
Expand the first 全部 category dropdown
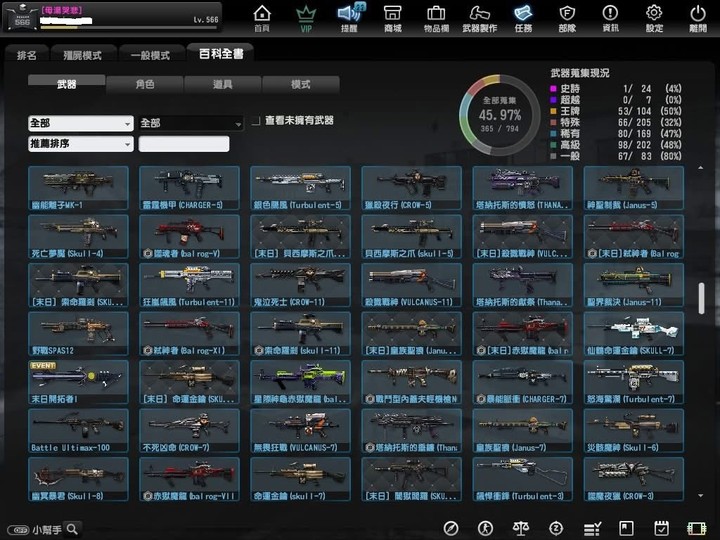81,123
